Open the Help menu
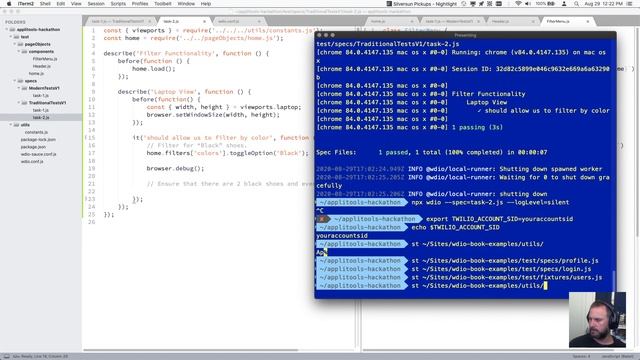 tap(206, 4)
